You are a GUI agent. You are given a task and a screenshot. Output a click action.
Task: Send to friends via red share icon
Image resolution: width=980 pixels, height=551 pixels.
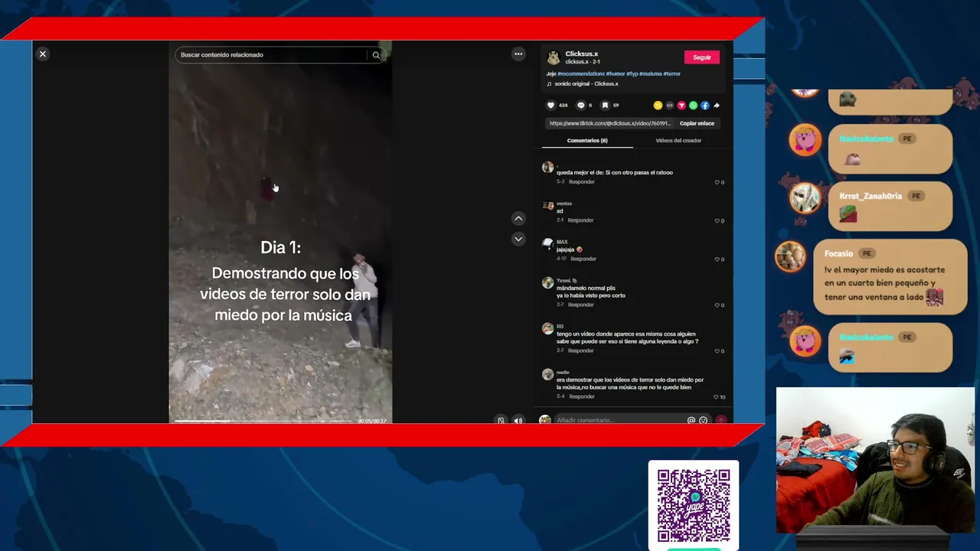coord(681,106)
